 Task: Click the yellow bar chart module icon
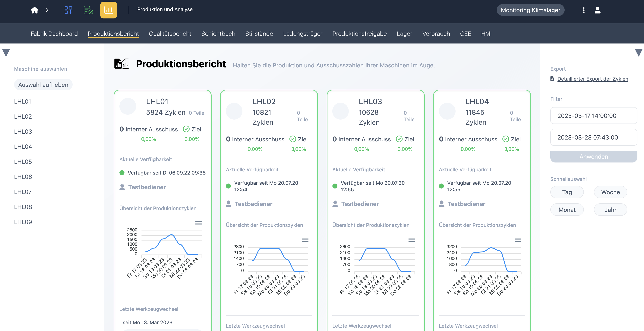point(109,10)
